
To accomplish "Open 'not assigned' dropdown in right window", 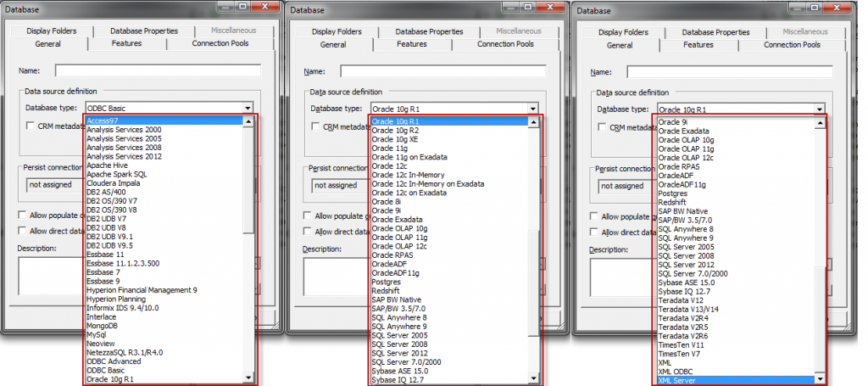I will point(626,186).
